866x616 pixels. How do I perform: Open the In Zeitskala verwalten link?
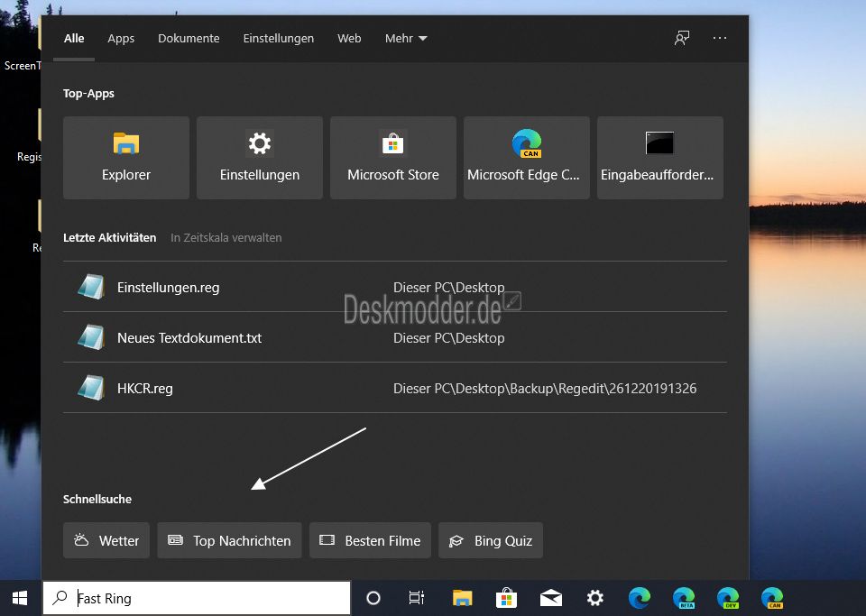226,238
